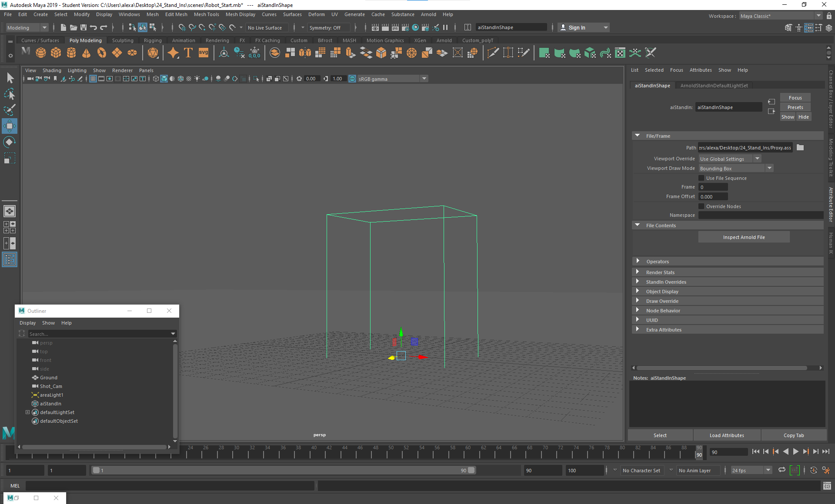Open the Viewport Draw Mode dropdown
Viewport: 835px width, 504px height.
point(769,168)
